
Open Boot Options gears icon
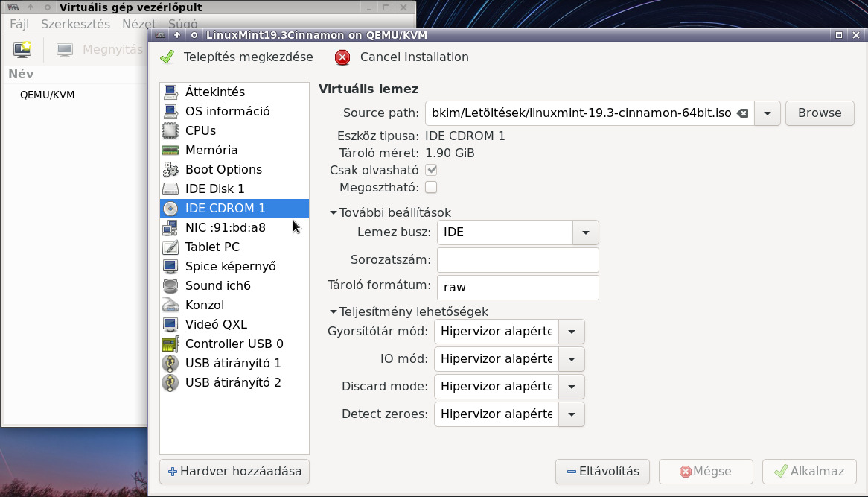170,170
